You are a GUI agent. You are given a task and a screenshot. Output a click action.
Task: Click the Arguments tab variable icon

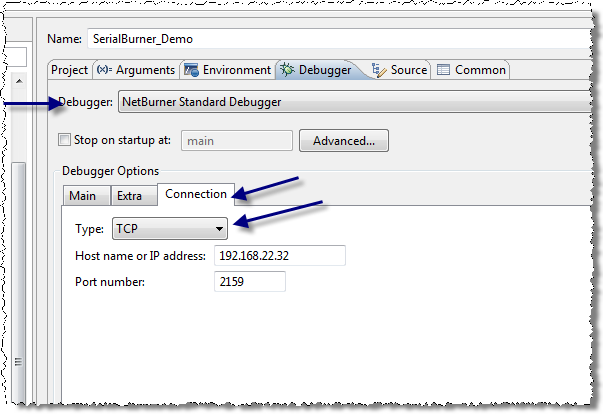click(104, 70)
